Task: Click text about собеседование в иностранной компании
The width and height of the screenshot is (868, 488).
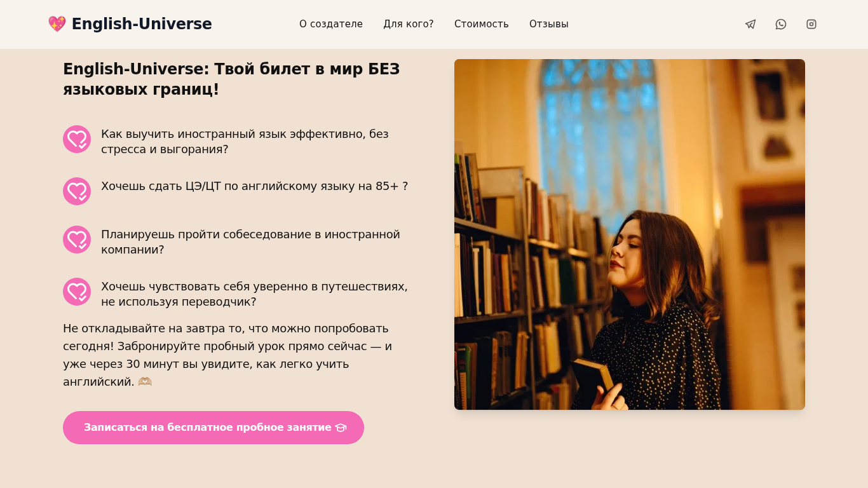Action: (x=250, y=242)
